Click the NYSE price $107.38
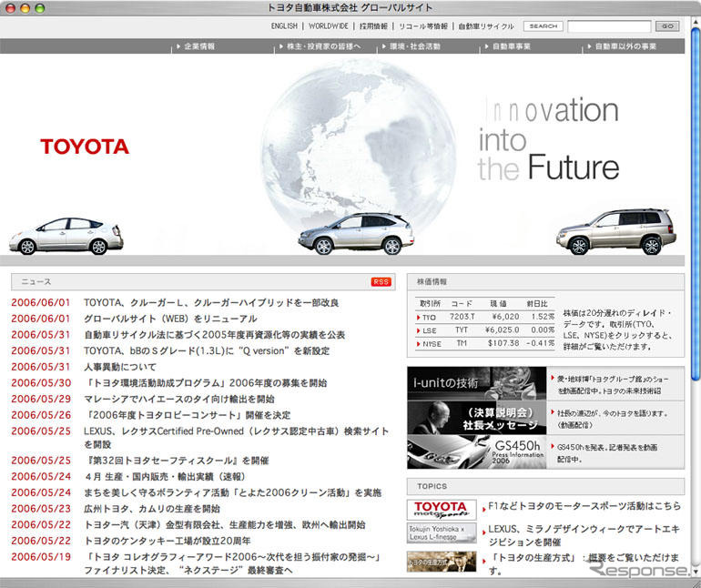Viewport: 701px width, 588px height. pos(503,343)
